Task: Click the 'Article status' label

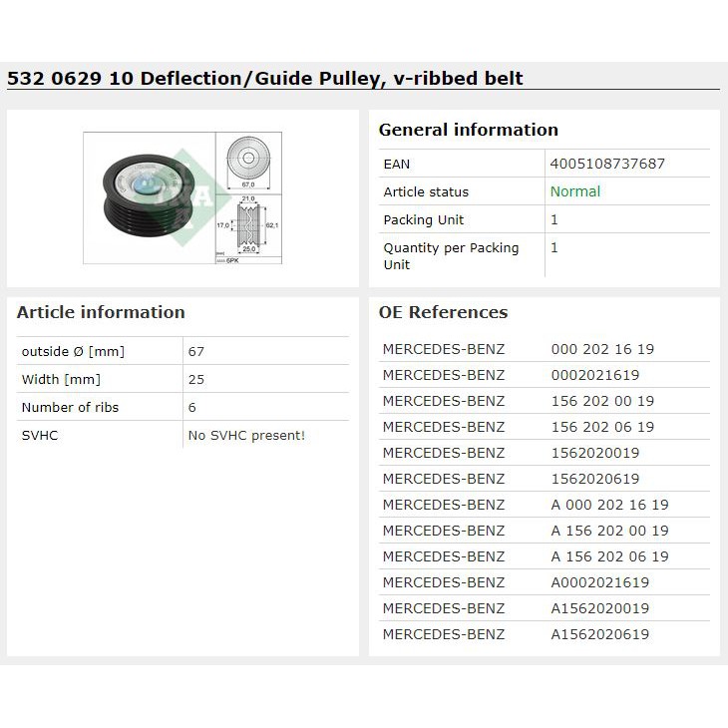Action: (426, 191)
